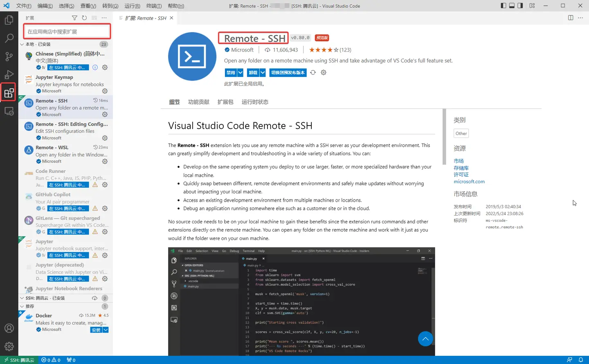Click the split editor icon top right

click(x=571, y=18)
